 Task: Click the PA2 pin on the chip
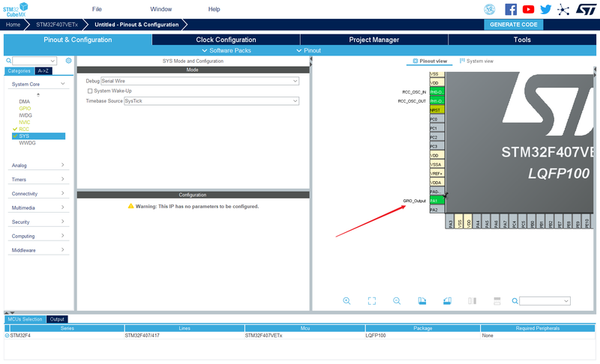[437, 210]
